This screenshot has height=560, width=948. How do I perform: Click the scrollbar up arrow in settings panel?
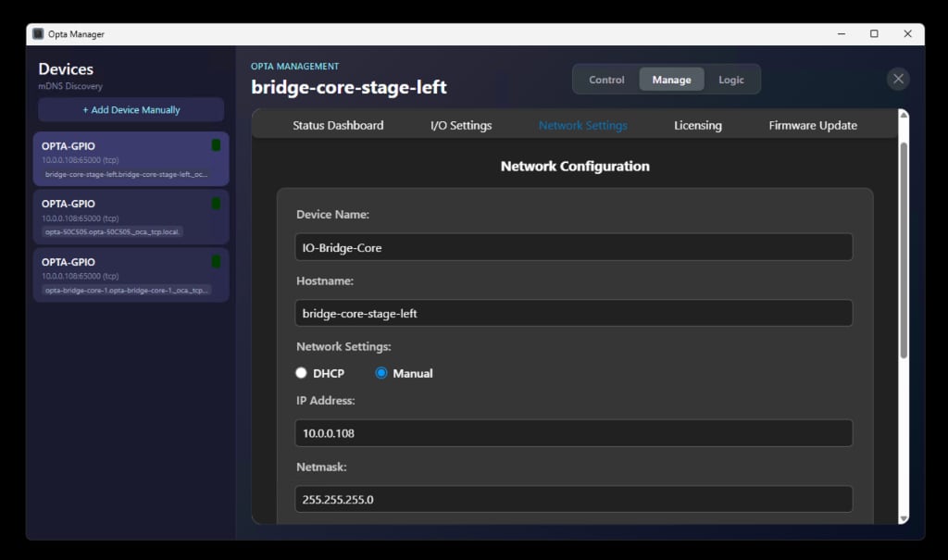coord(904,115)
